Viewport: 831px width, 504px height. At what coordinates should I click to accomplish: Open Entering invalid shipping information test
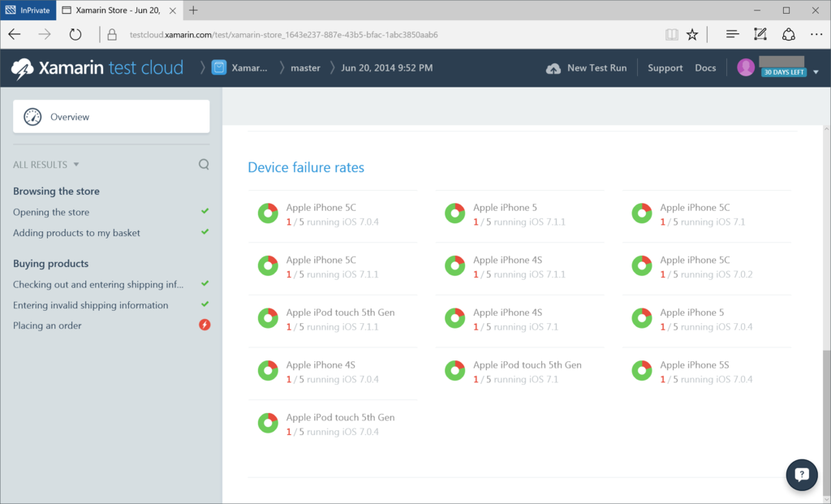click(91, 305)
